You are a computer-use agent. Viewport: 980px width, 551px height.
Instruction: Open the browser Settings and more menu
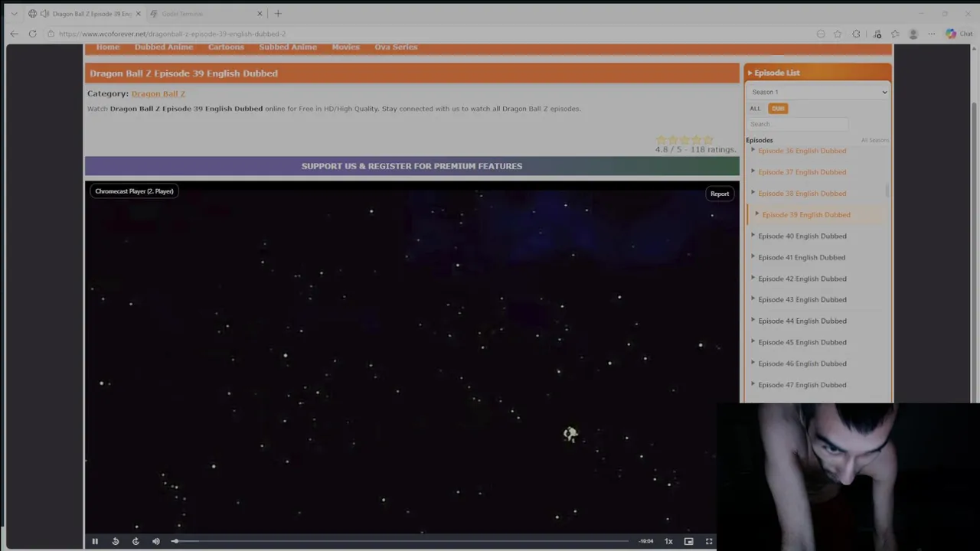931,34
